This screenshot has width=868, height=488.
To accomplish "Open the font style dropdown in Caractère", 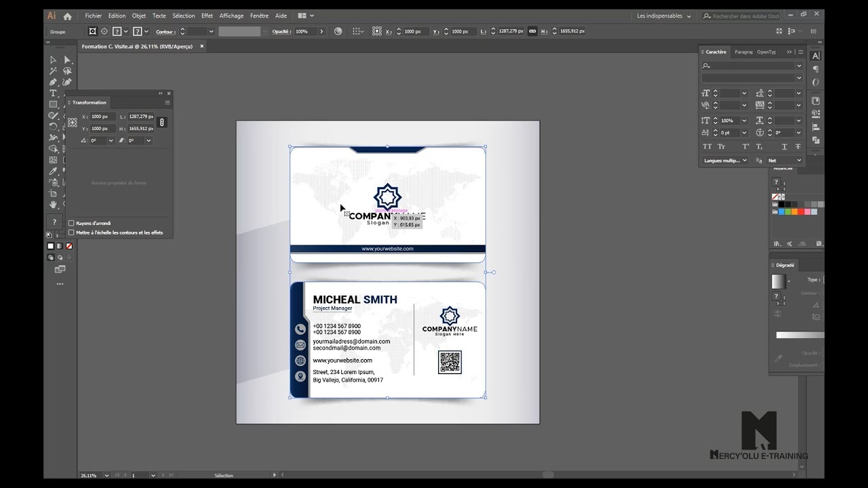I will (x=800, y=78).
